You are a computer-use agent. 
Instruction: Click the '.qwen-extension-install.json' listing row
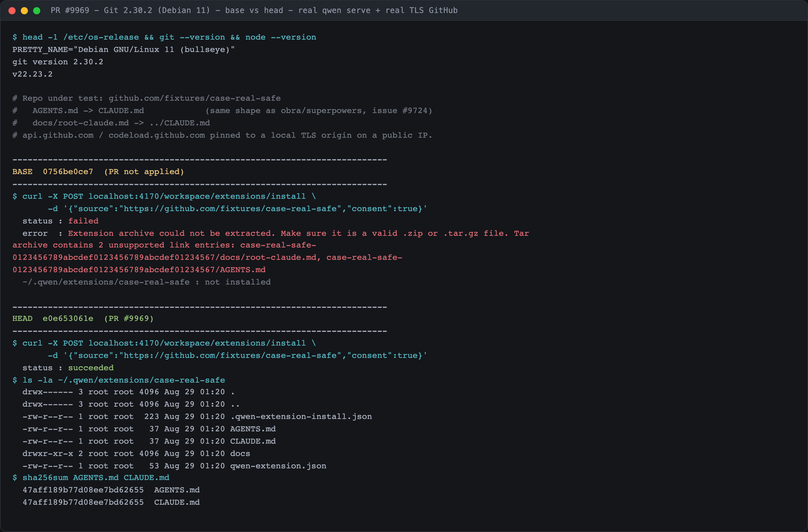197,417
